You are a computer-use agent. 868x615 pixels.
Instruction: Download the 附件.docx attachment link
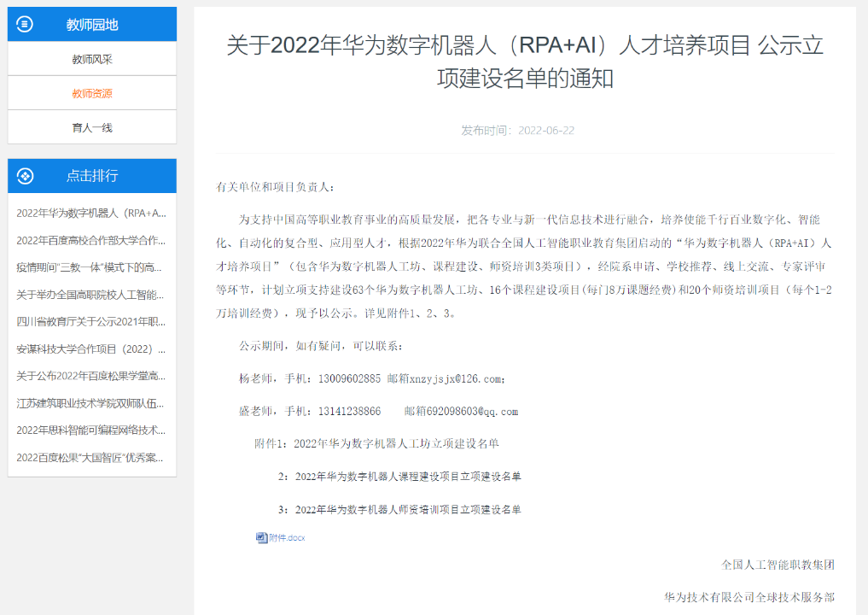coord(287,537)
